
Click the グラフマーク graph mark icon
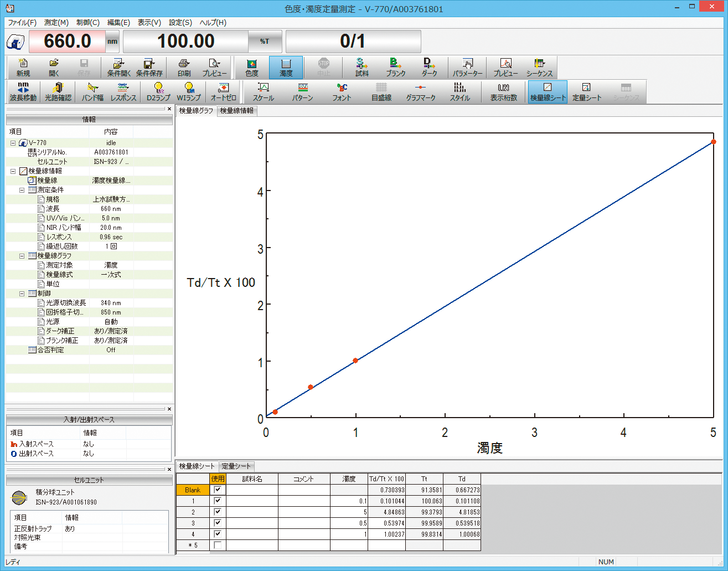pos(421,92)
